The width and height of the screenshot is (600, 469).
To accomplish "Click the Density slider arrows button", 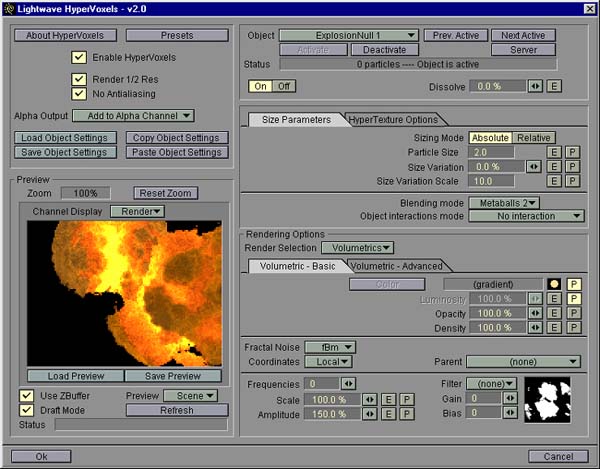I will [535, 327].
